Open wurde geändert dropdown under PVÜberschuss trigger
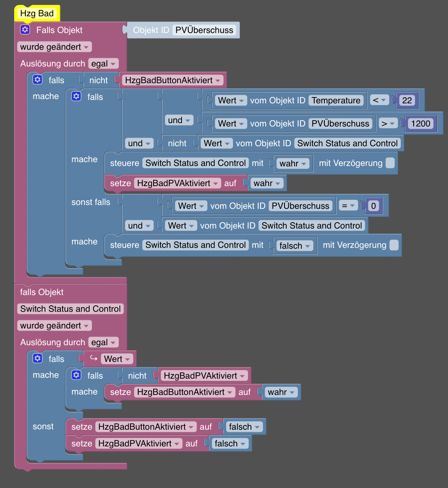The image size is (448, 488). (54, 47)
